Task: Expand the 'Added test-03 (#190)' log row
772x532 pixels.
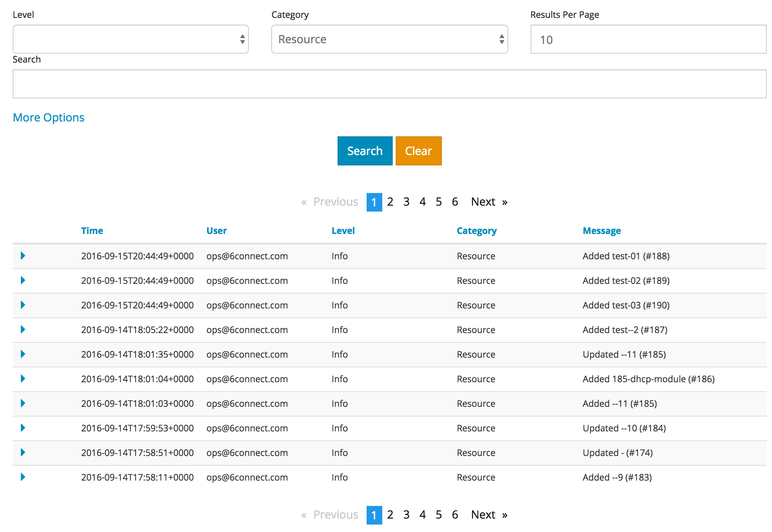Action: pyautogui.click(x=23, y=305)
